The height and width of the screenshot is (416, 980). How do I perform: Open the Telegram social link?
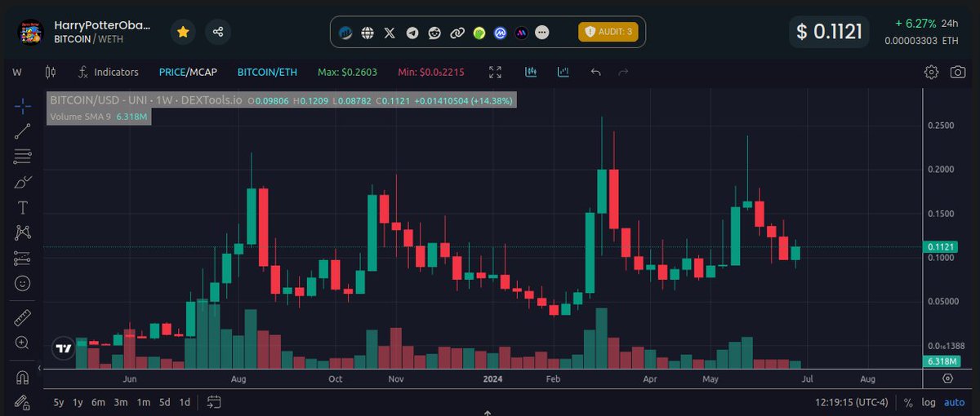coord(412,33)
